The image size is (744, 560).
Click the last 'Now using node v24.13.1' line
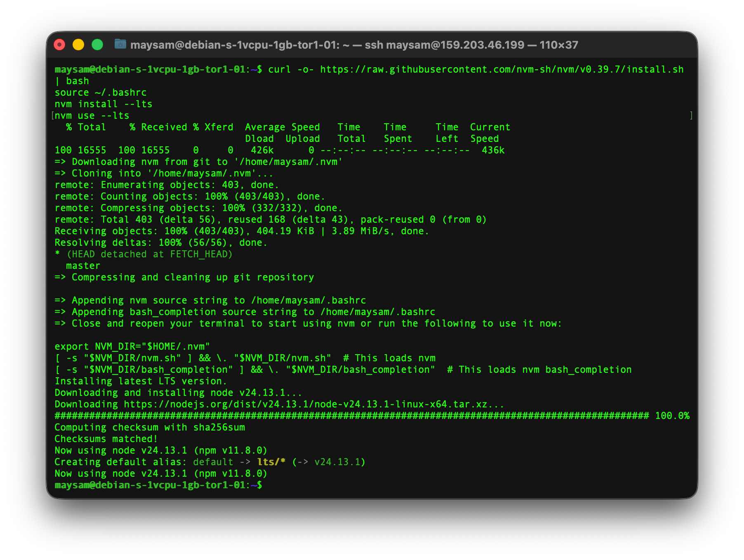tap(161, 473)
